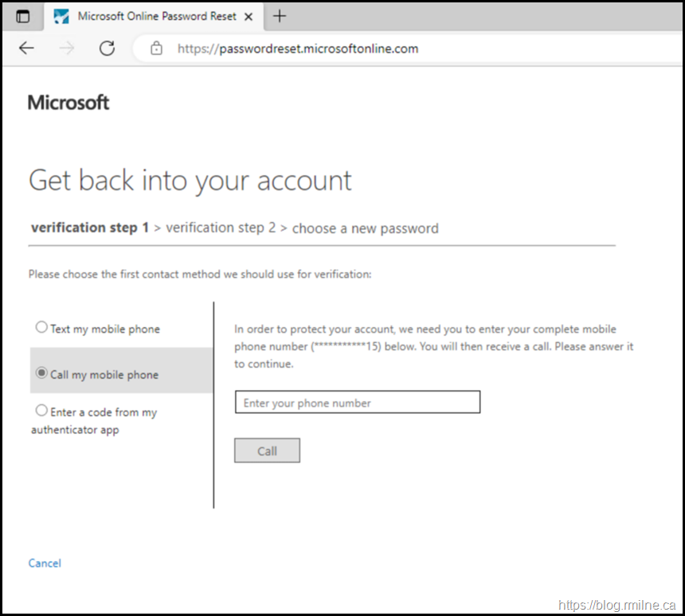View site information via lock icon
Screen dimensions: 685x616
pos(157,49)
